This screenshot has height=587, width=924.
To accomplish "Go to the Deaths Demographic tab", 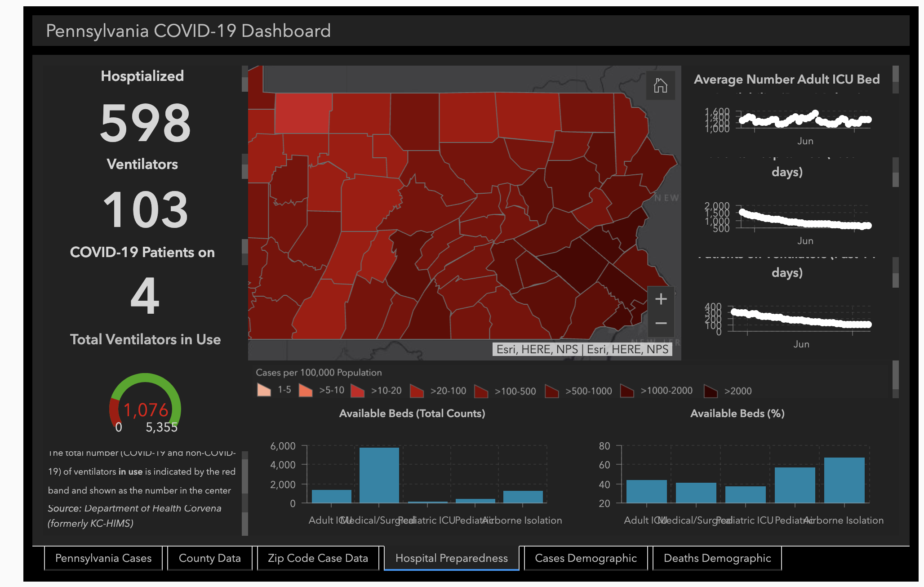I will pyautogui.click(x=717, y=558).
